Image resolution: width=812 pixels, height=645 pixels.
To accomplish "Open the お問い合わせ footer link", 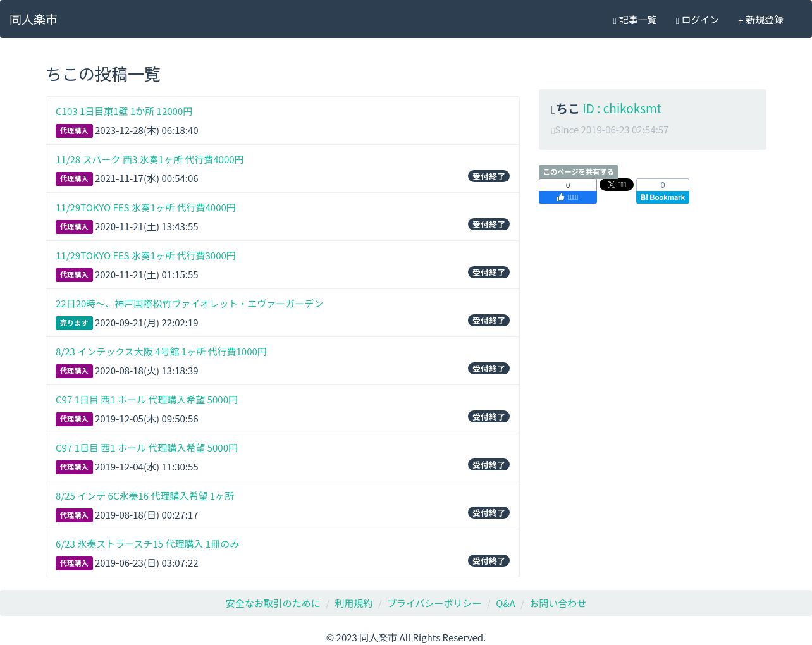I will click(x=558, y=603).
